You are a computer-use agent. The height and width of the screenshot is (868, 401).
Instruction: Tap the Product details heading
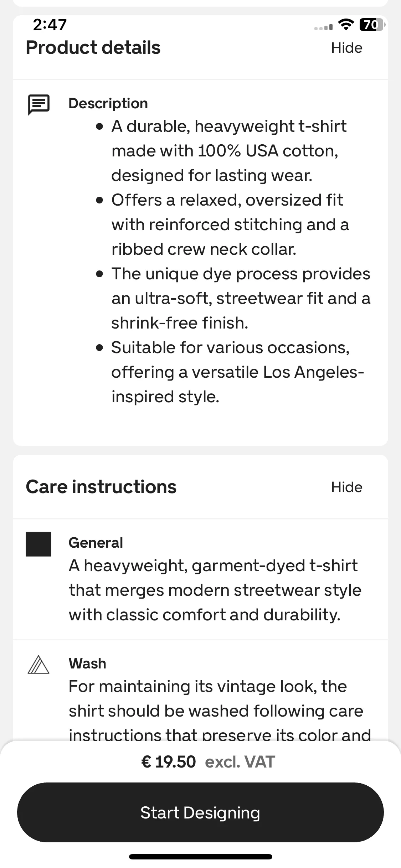[93, 48]
